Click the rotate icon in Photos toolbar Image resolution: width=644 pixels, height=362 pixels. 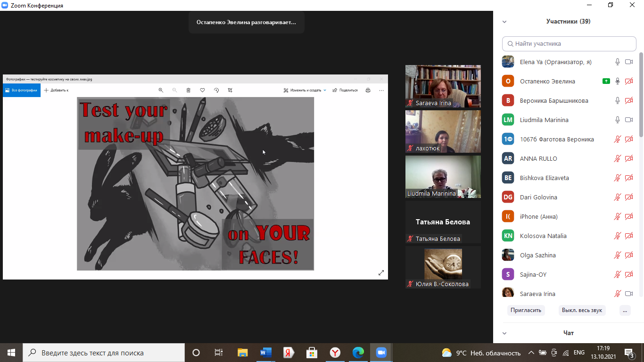tap(216, 90)
